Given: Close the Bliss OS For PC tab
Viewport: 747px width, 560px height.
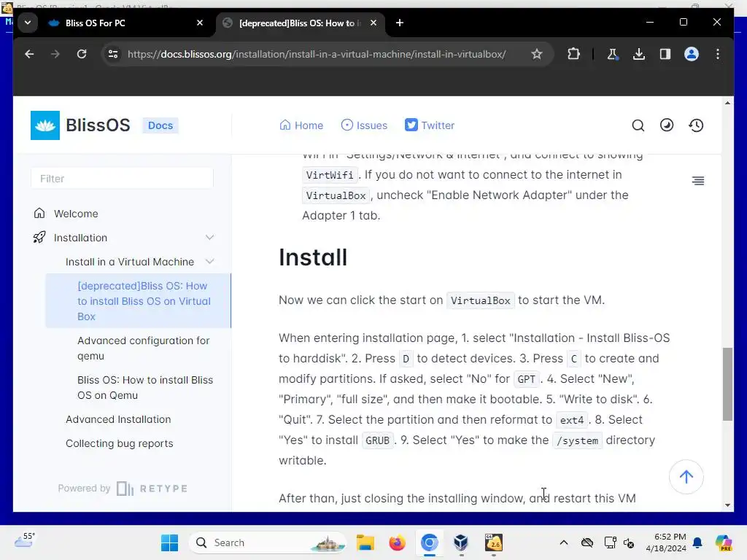Looking at the screenshot, I should coord(200,23).
